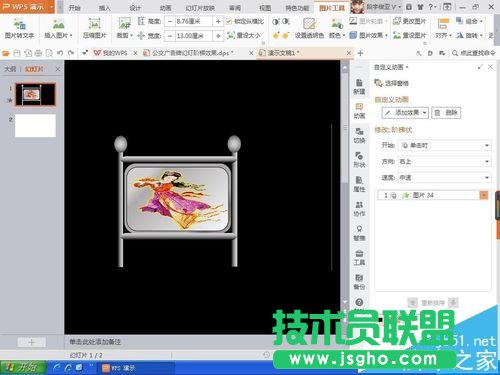This screenshot has width=500, height=375.
Task: Close the slide thumbnail pane
Action: [58, 69]
